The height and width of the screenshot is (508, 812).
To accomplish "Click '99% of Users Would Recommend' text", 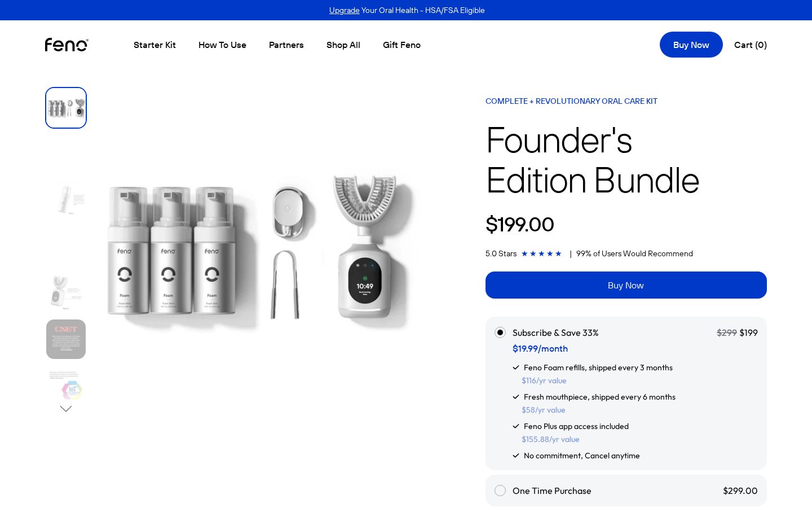I will click(634, 253).
